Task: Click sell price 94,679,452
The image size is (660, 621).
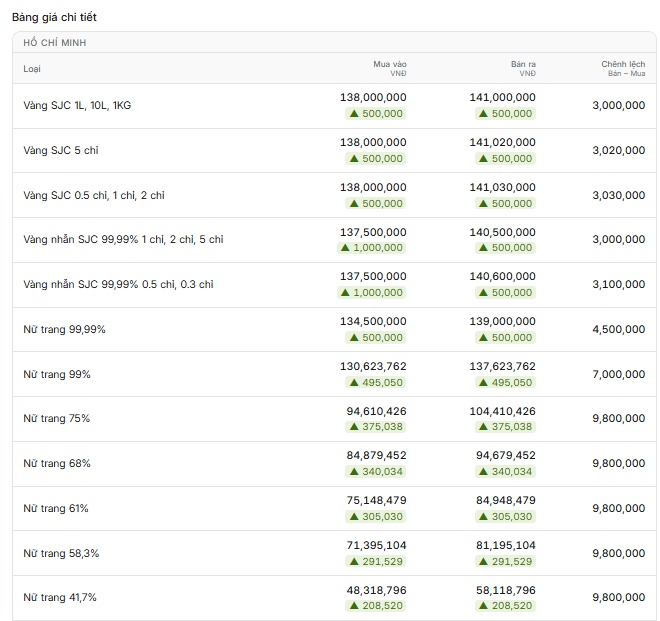Action: pyautogui.click(x=506, y=456)
